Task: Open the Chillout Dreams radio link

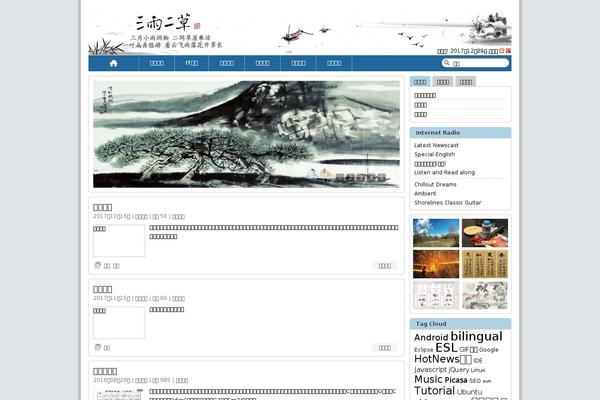Action: pyautogui.click(x=435, y=184)
